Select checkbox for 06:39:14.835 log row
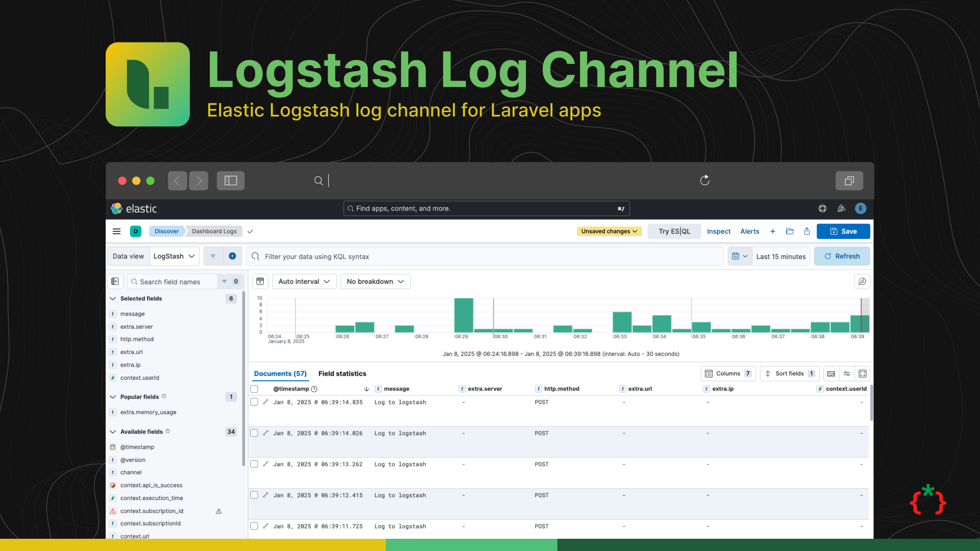 point(254,402)
